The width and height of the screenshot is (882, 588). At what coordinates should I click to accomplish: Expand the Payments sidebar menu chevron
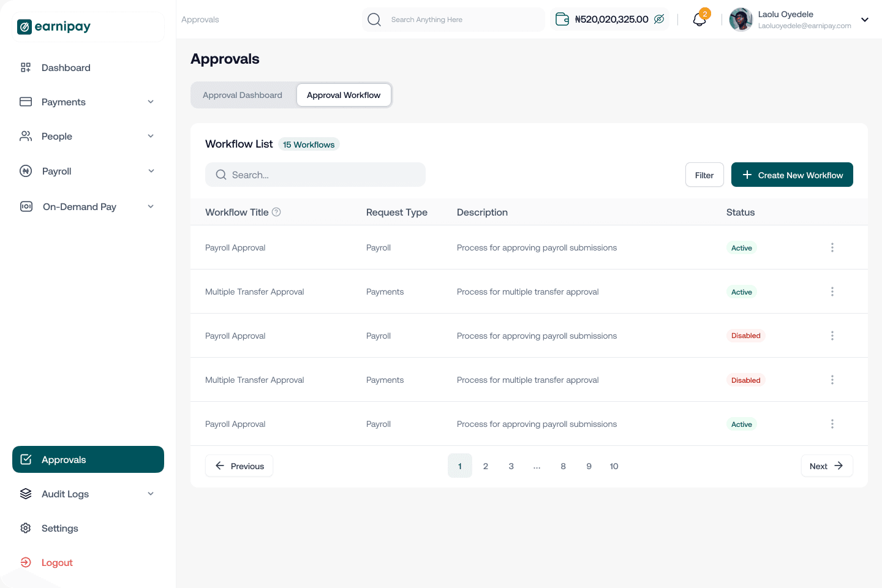[x=151, y=102]
